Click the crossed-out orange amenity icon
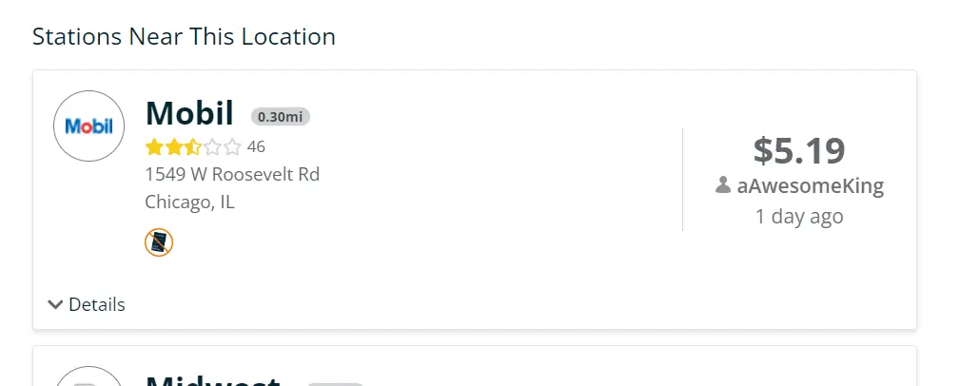Image resolution: width=980 pixels, height=386 pixels. tap(159, 242)
